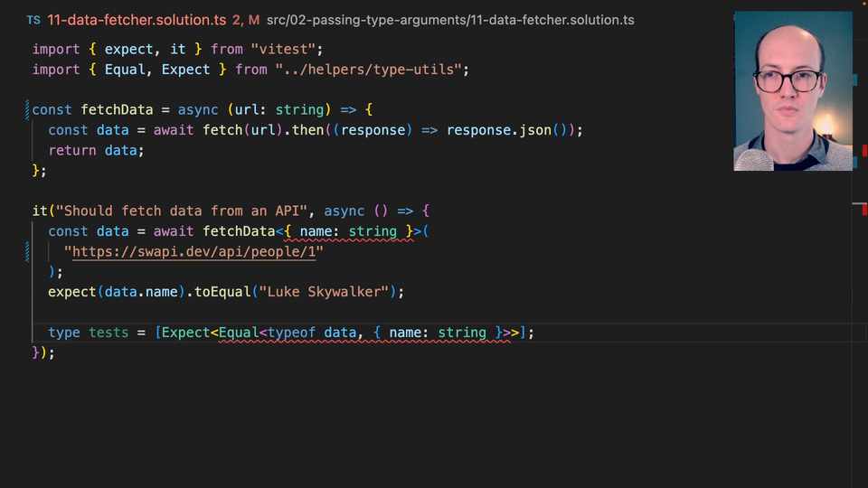Click the underlined Equal type in tests
The height and width of the screenshot is (488, 868).
[x=239, y=333]
